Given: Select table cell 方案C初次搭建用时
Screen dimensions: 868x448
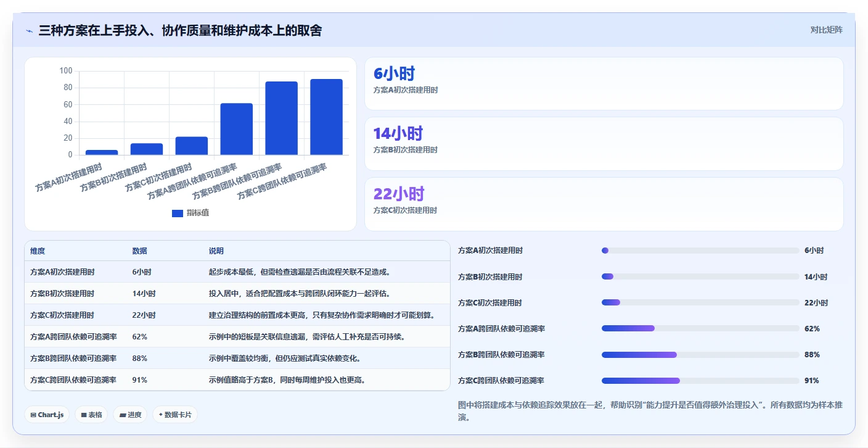Looking at the screenshot, I should coord(62,315).
